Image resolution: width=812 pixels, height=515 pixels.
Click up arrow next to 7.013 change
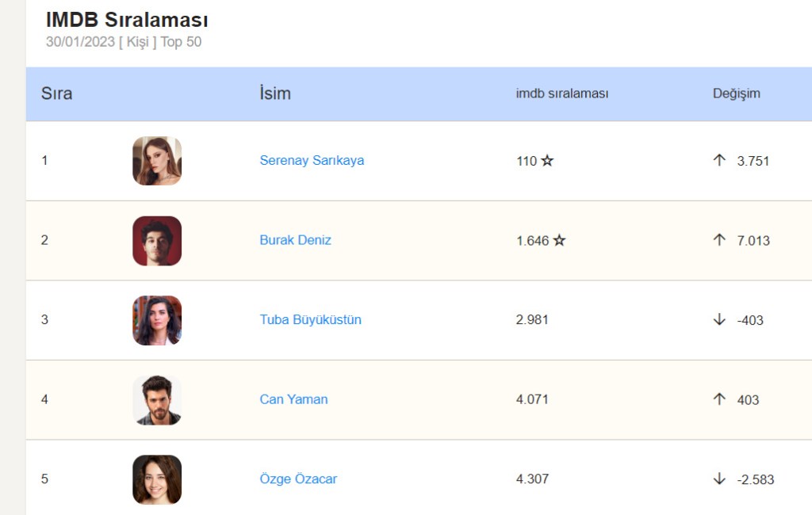(x=719, y=239)
